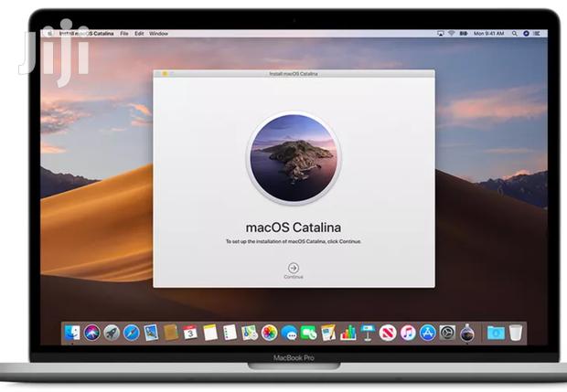Open Contacts brown book icon in Dock
This screenshot has width=567, height=392.
click(x=171, y=333)
